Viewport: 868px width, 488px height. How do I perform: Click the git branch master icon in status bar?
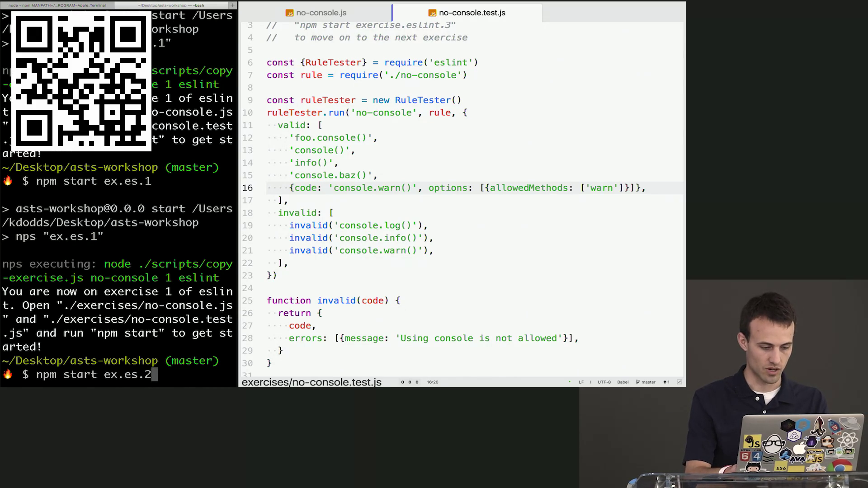[x=637, y=382]
